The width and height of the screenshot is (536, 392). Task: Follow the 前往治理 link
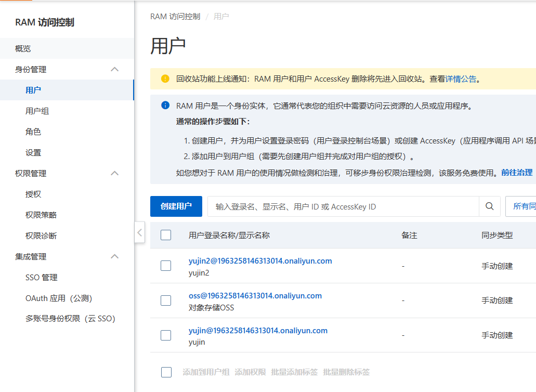tap(517, 173)
